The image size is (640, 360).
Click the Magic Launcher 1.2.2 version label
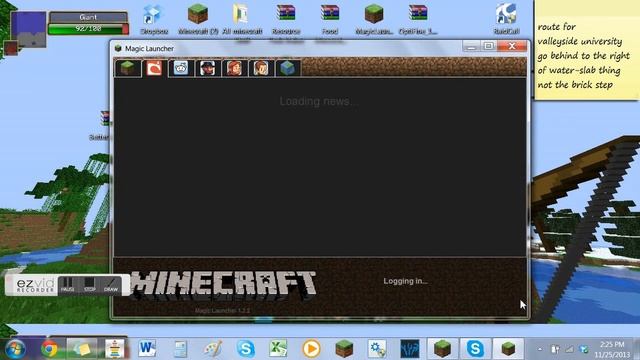click(x=222, y=311)
